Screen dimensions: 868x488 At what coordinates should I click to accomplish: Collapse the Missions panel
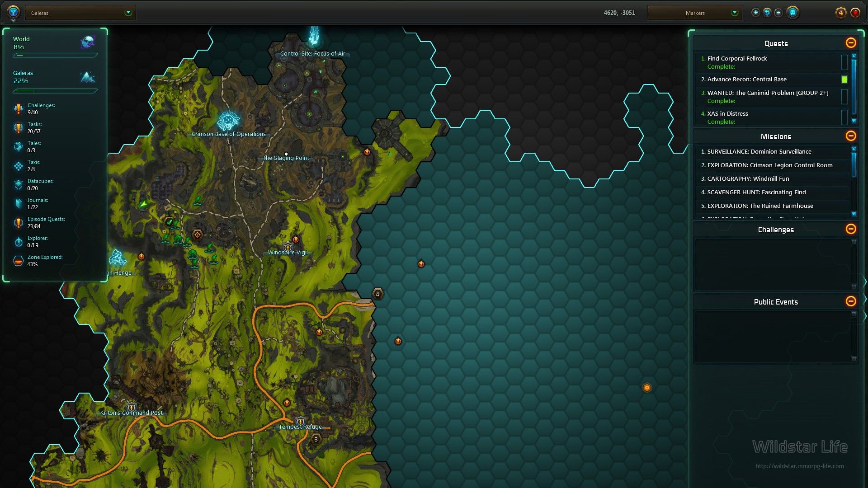coord(851,136)
